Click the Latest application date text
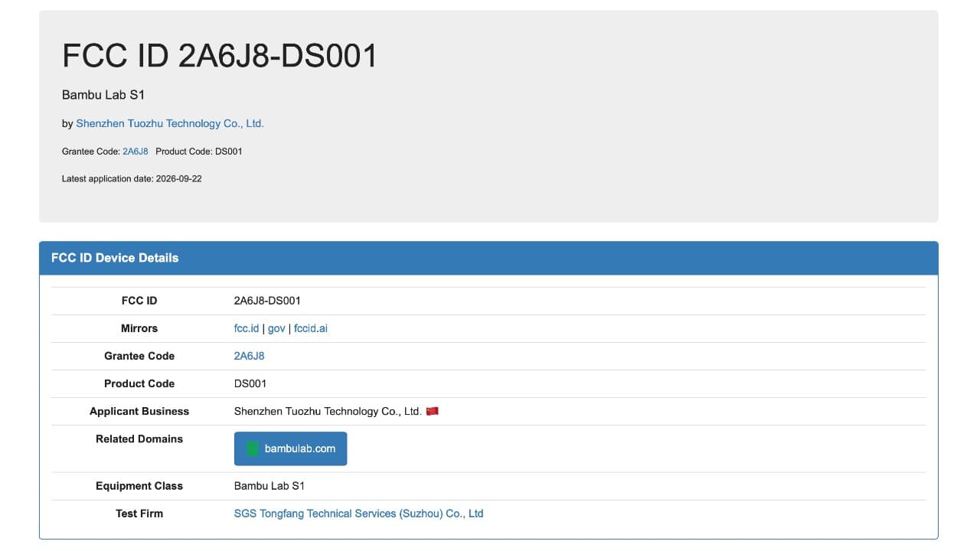 pos(132,179)
